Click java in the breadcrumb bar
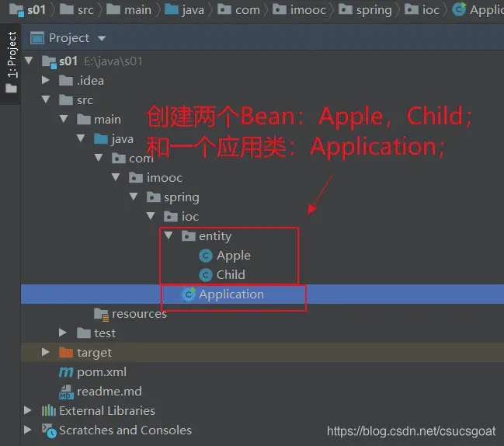 pos(193,10)
